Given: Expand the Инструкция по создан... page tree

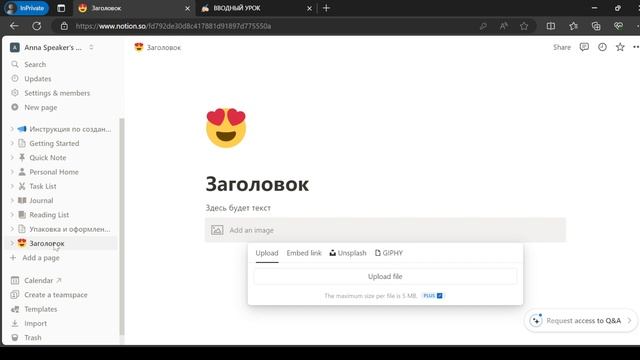Looking at the screenshot, I should point(12,129).
